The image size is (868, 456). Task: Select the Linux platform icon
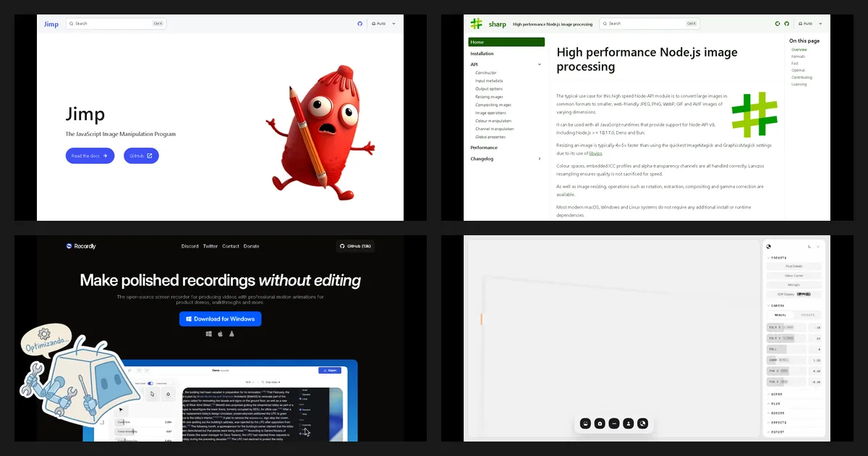click(231, 334)
